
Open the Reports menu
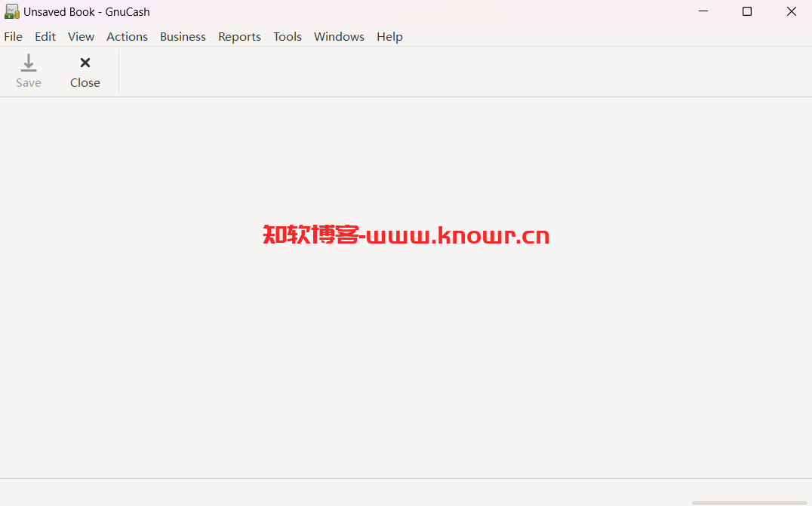click(x=239, y=37)
